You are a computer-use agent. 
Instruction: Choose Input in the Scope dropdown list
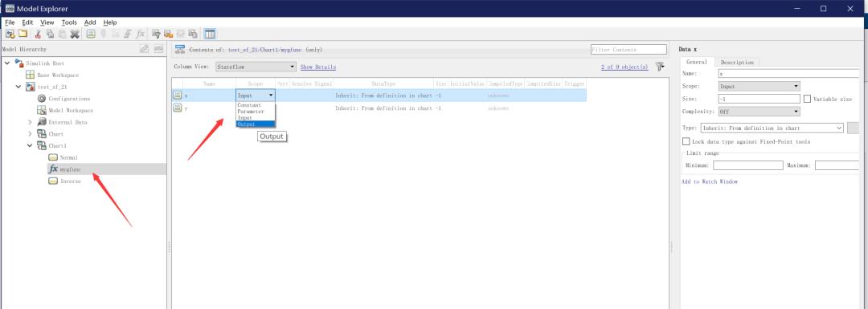point(256,118)
